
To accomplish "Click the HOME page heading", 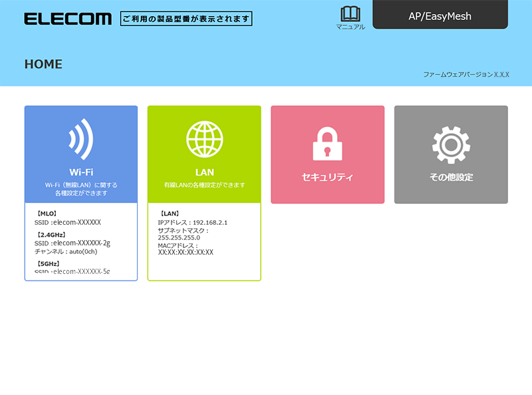I will [x=43, y=64].
